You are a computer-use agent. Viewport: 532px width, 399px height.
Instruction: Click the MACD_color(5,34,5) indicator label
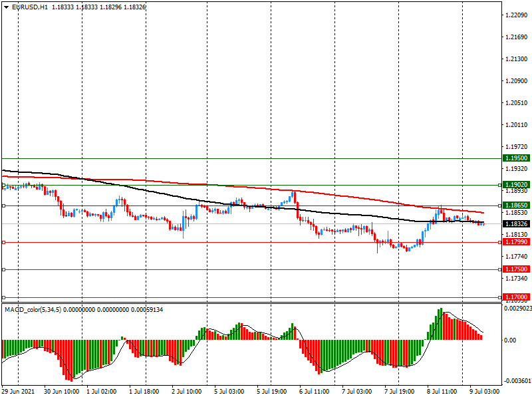(x=37, y=310)
